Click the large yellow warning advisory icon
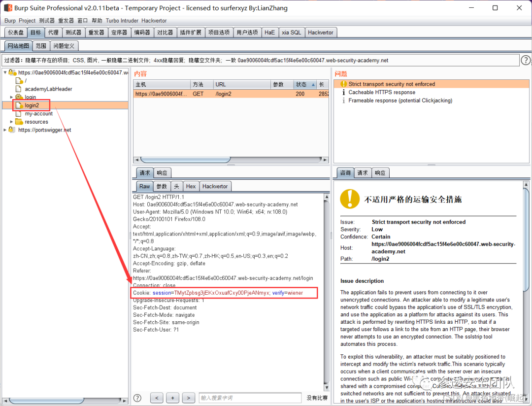 [350, 199]
